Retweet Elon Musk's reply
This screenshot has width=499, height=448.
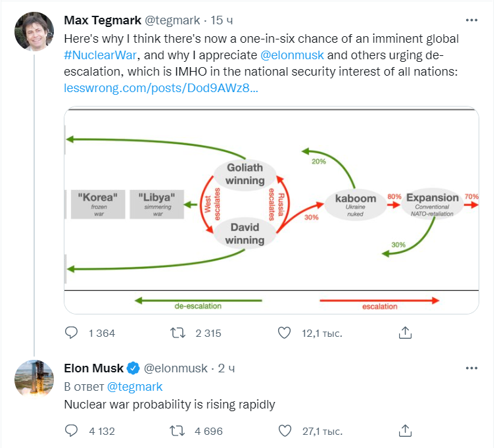tap(178, 431)
